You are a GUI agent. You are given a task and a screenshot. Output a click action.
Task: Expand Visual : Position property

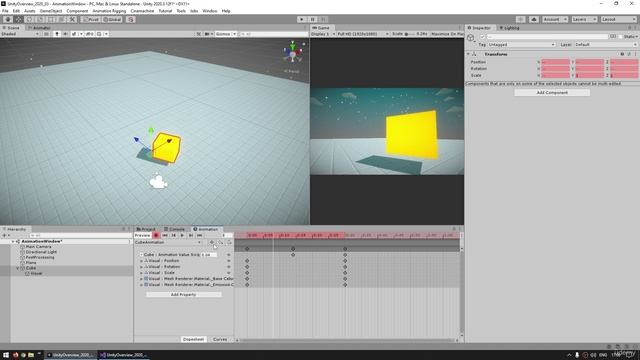(x=142, y=260)
